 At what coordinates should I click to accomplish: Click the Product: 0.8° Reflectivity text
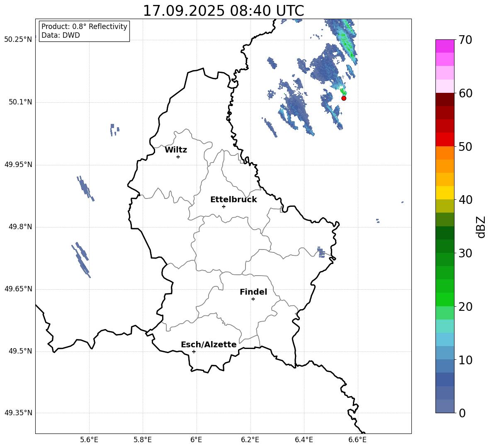[x=84, y=27]
